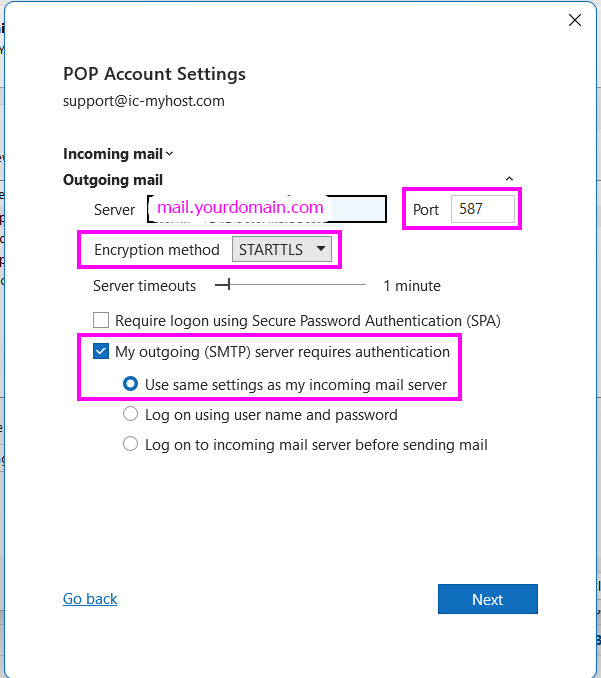This screenshot has height=678, width=601.
Task: Select Use same settings as incoming server
Action: pyautogui.click(x=130, y=384)
